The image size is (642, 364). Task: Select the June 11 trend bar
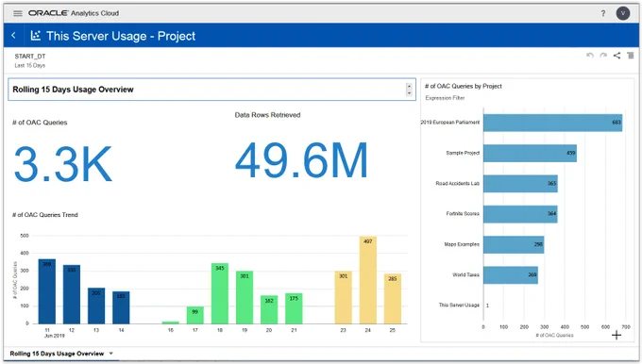pyautogui.click(x=47, y=291)
